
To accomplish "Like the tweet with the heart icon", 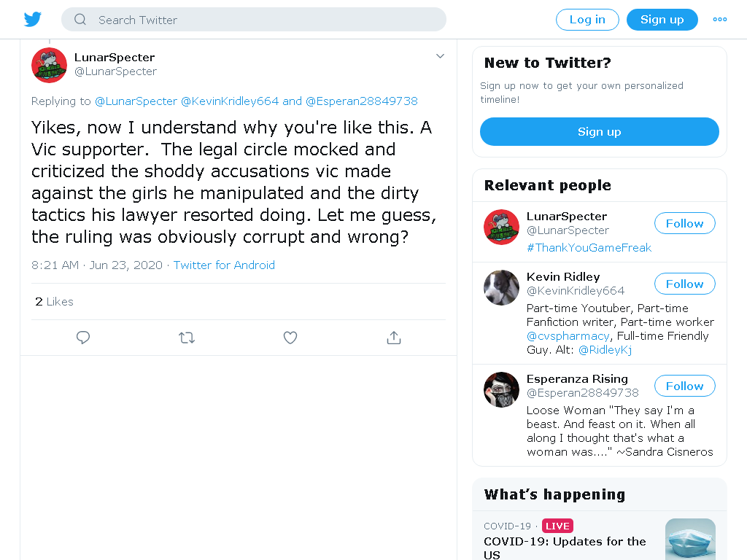I will (x=290, y=338).
